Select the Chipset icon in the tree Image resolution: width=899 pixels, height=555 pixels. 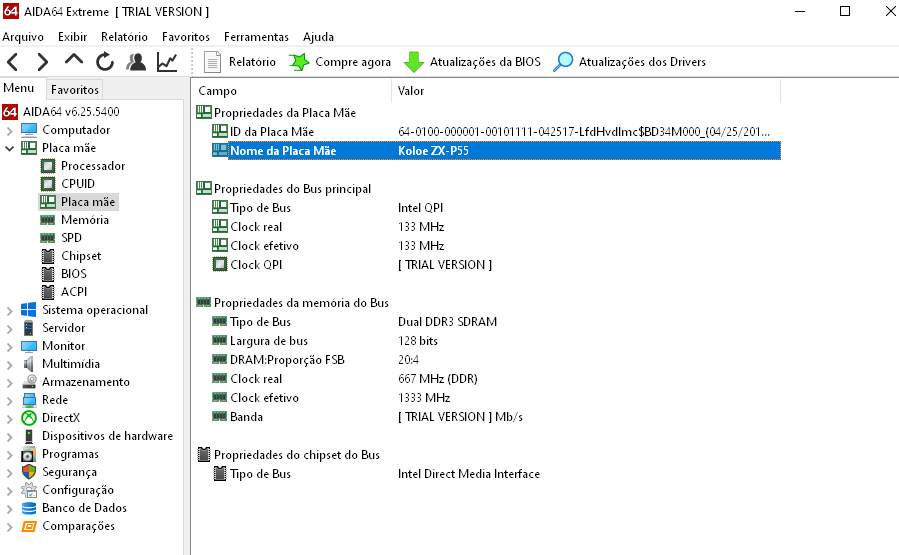pyautogui.click(x=48, y=256)
